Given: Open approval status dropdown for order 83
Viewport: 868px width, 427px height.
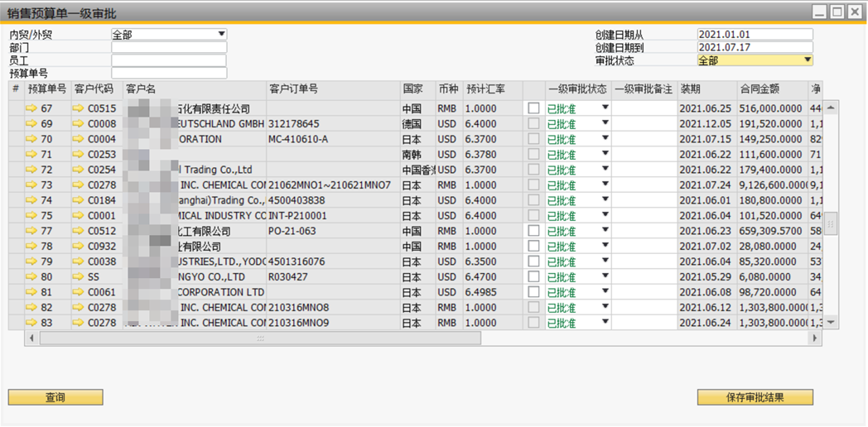Looking at the screenshot, I should (605, 321).
